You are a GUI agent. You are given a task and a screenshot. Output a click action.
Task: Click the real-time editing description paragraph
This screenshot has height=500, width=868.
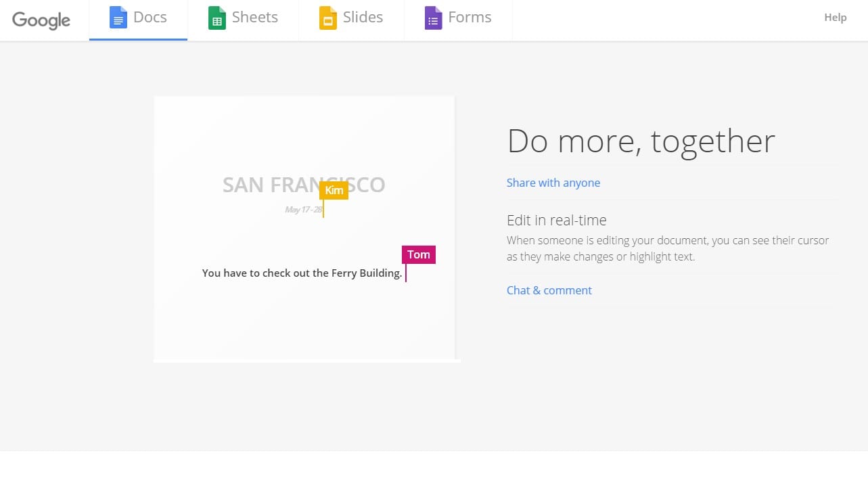668,248
